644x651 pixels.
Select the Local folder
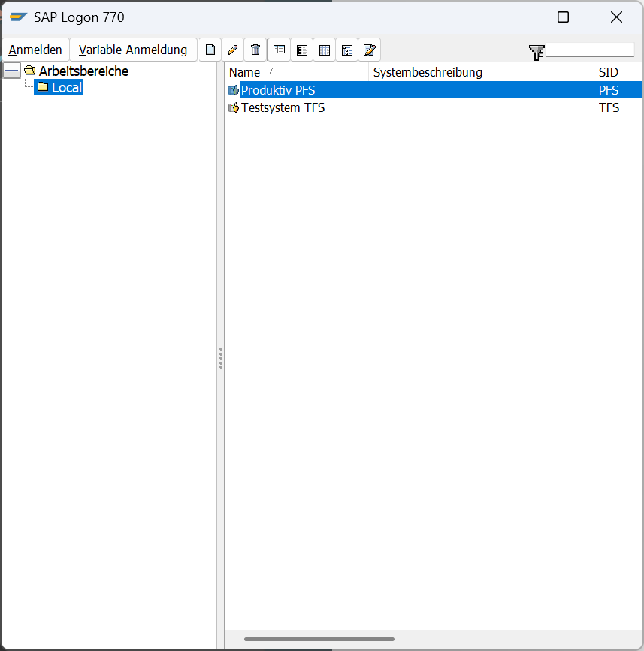[x=66, y=88]
